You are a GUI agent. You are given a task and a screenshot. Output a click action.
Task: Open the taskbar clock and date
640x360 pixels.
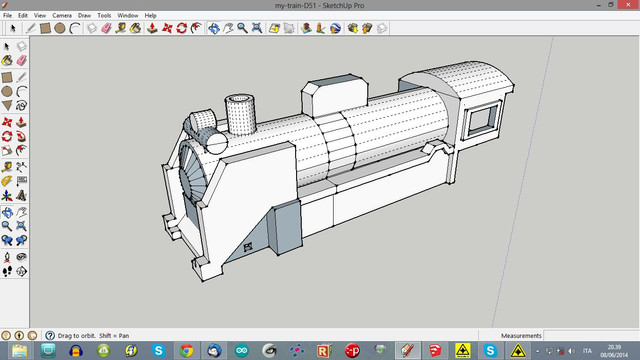614,351
